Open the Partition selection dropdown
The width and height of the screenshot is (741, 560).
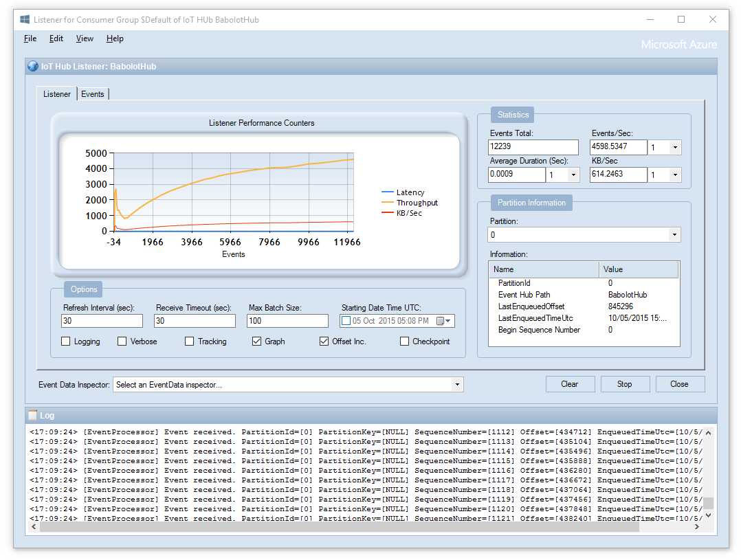click(x=674, y=235)
